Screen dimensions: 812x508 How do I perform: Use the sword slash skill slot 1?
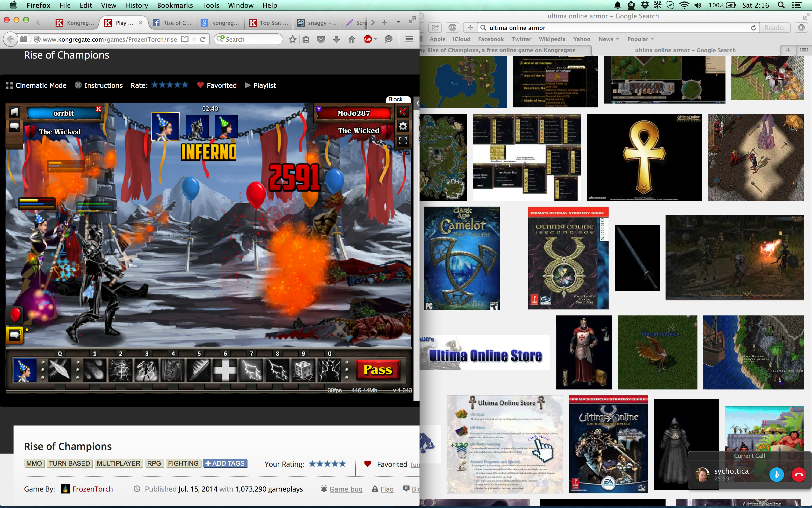(x=59, y=370)
